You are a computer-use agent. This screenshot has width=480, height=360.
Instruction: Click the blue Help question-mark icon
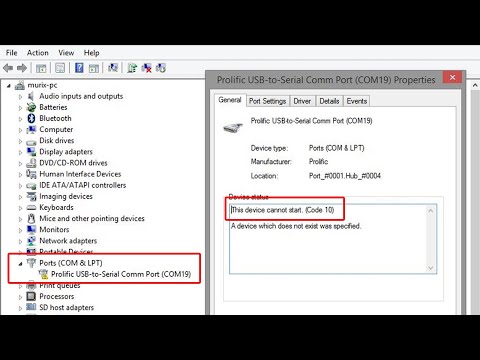click(79, 68)
